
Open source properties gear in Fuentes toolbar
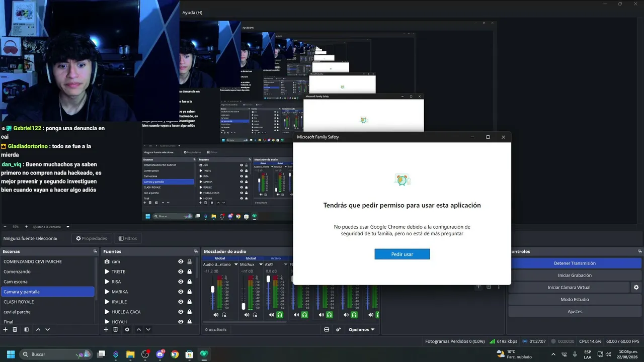127,329
